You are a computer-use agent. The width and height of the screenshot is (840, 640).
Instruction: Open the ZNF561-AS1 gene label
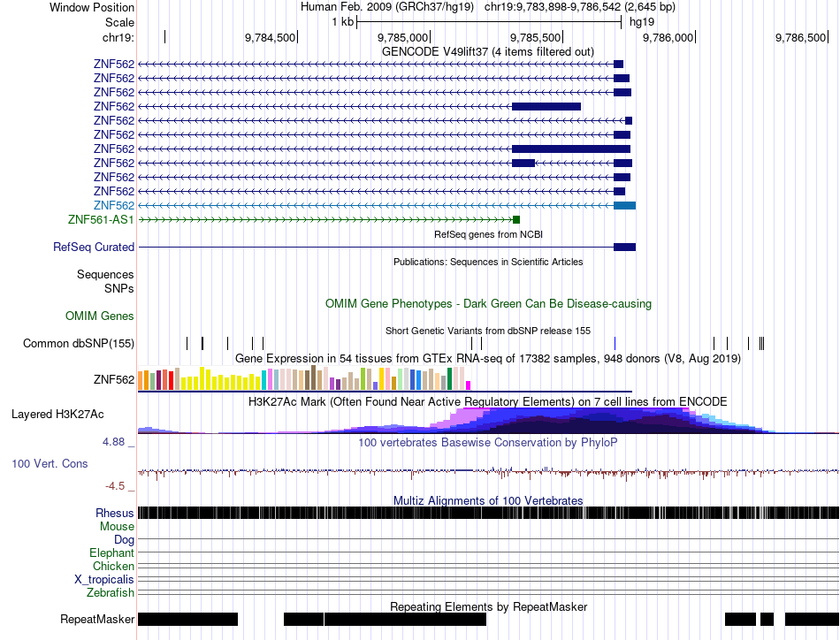point(101,219)
